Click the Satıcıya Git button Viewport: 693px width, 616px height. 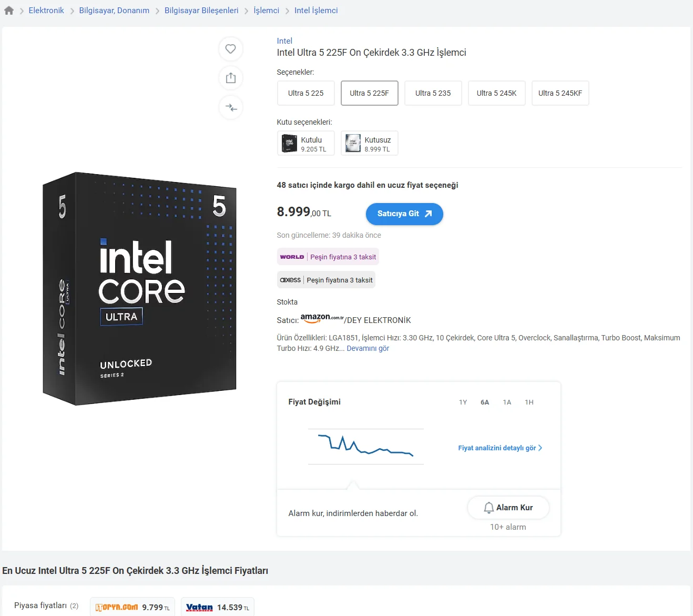(404, 214)
